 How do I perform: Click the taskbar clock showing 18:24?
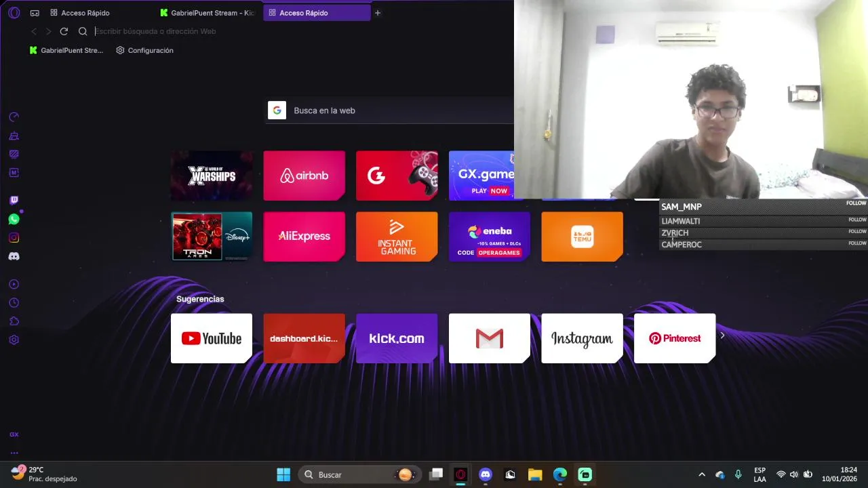[840, 474]
